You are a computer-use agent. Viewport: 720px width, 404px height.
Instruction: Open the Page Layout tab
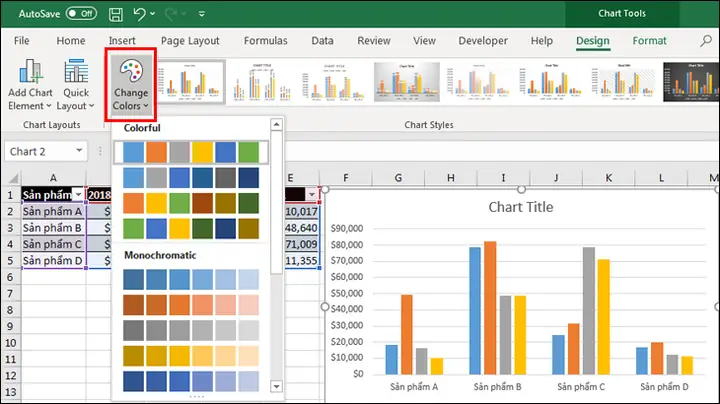[190, 40]
